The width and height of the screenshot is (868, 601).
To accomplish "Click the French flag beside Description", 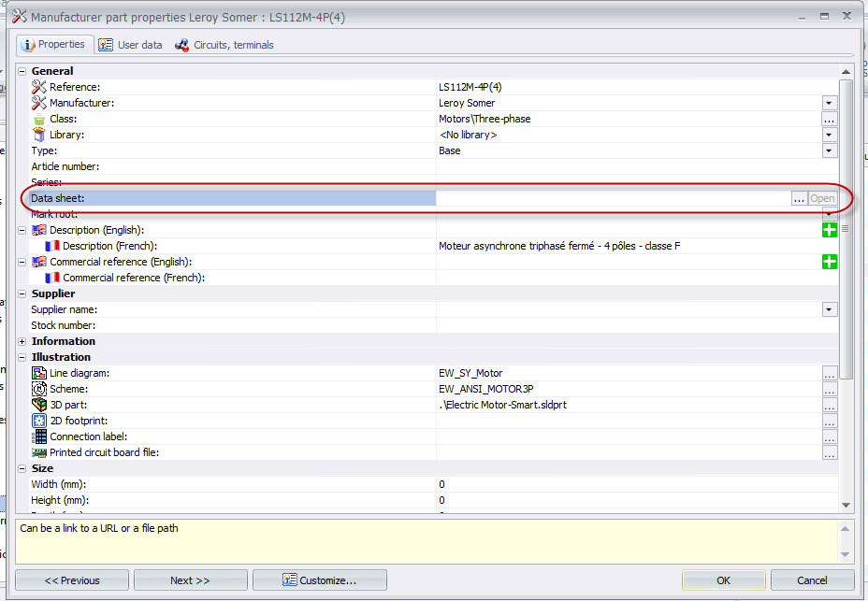I will coord(52,246).
